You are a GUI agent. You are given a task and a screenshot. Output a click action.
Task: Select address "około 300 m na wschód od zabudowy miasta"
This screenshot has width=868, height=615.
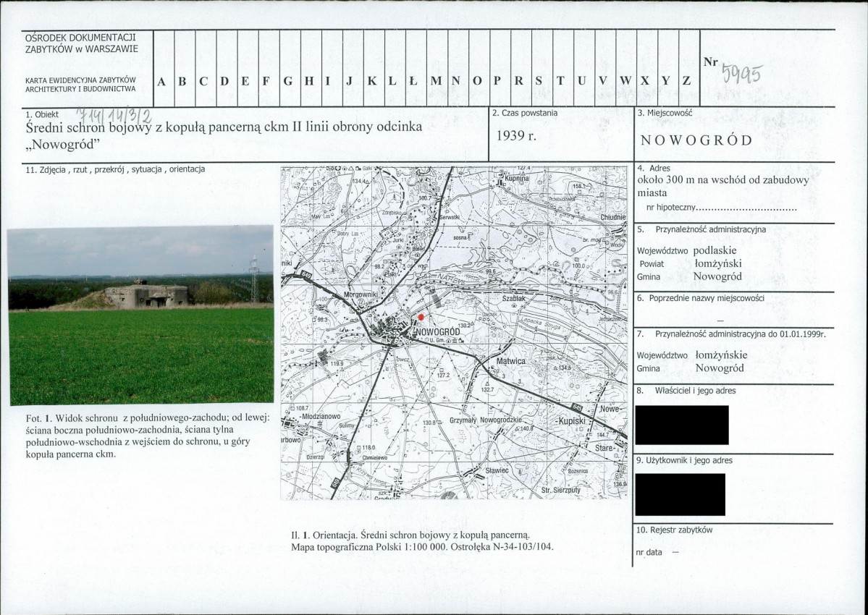tap(723, 187)
